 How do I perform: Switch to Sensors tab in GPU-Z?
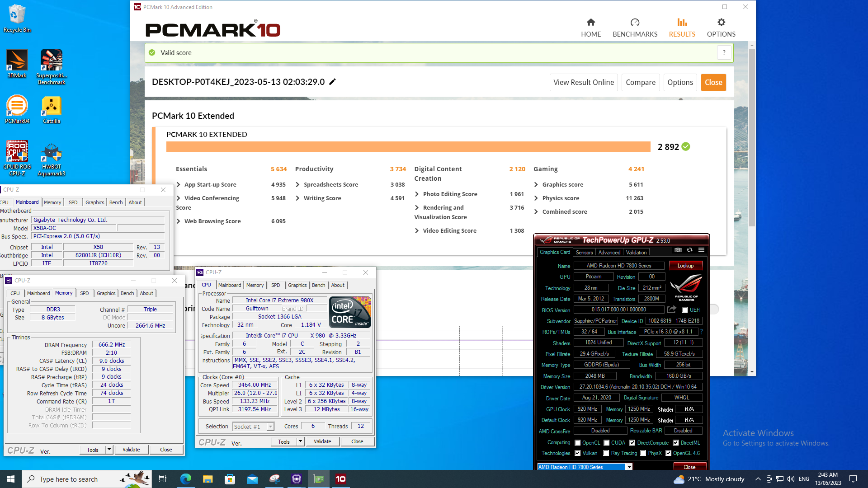tap(584, 253)
